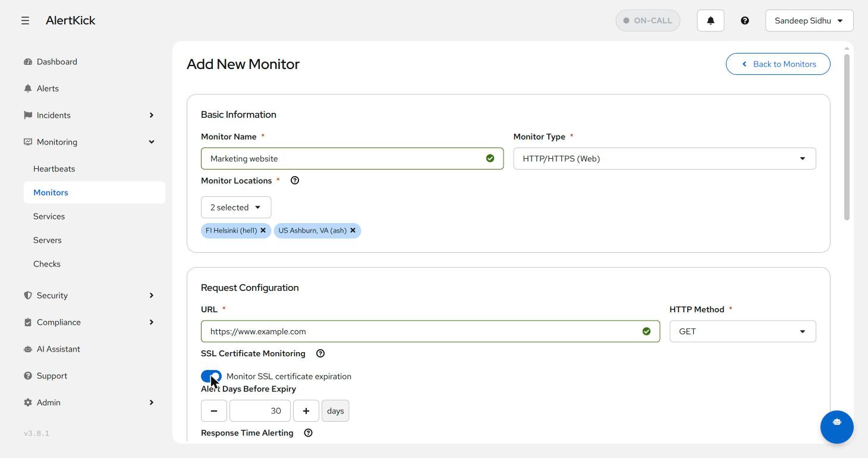
Task: Expand the Compliance menu
Action: [89, 322]
